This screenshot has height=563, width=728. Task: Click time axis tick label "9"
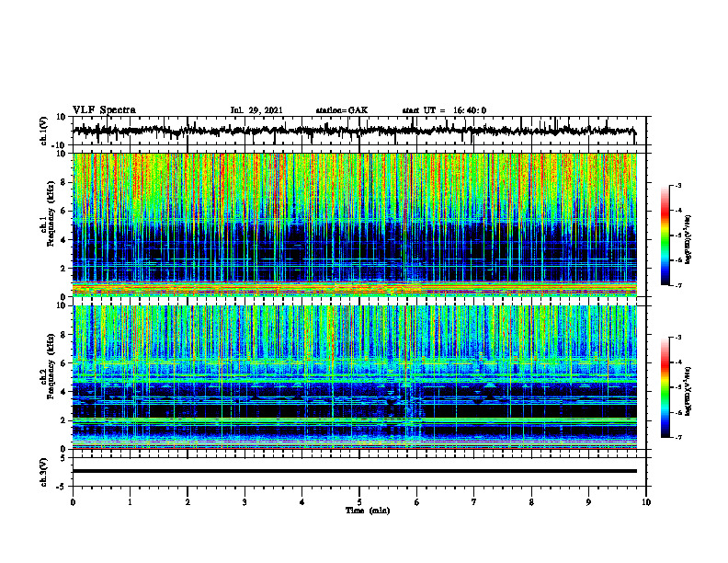click(x=588, y=502)
